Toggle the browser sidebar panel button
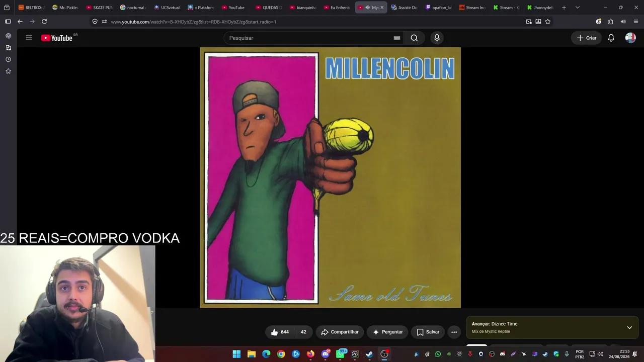 (8, 22)
